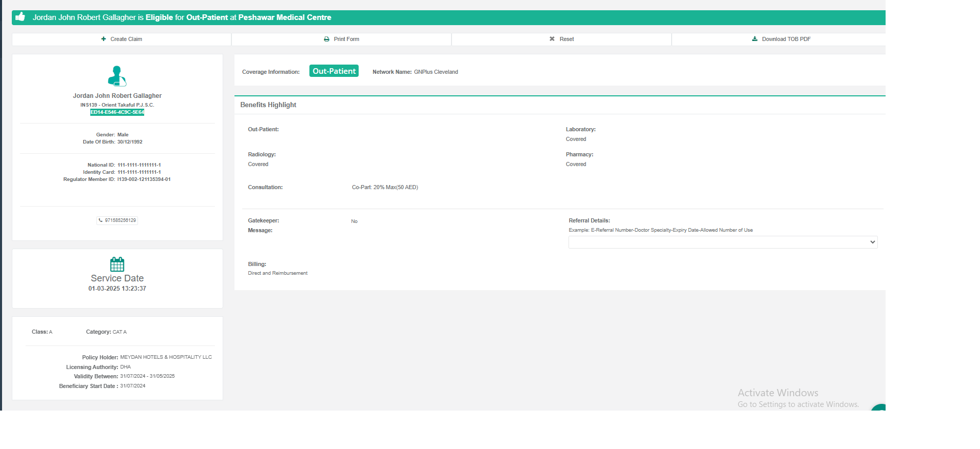The height and width of the screenshot is (449, 980).
Task: Click the printer icon beside Print Form
Action: point(326,39)
